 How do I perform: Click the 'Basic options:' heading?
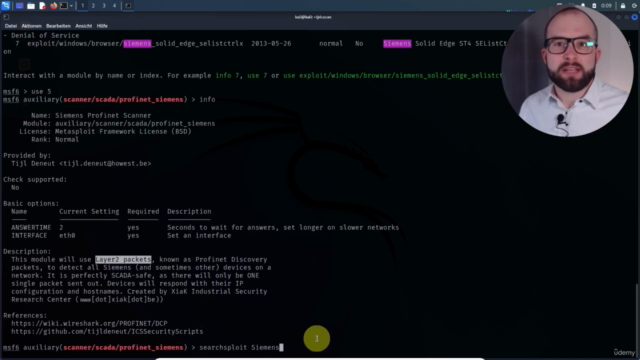coord(31,203)
